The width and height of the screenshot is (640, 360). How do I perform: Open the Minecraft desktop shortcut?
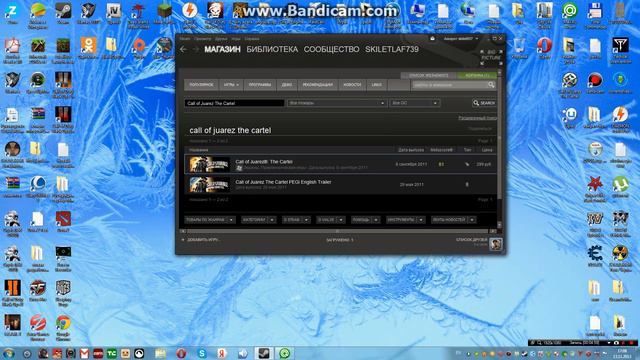(x=164, y=13)
